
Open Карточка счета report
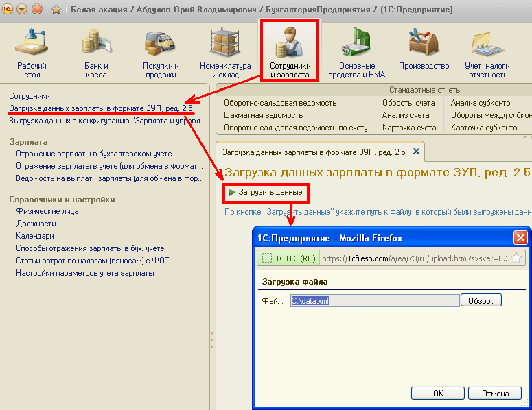click(409, 128)
